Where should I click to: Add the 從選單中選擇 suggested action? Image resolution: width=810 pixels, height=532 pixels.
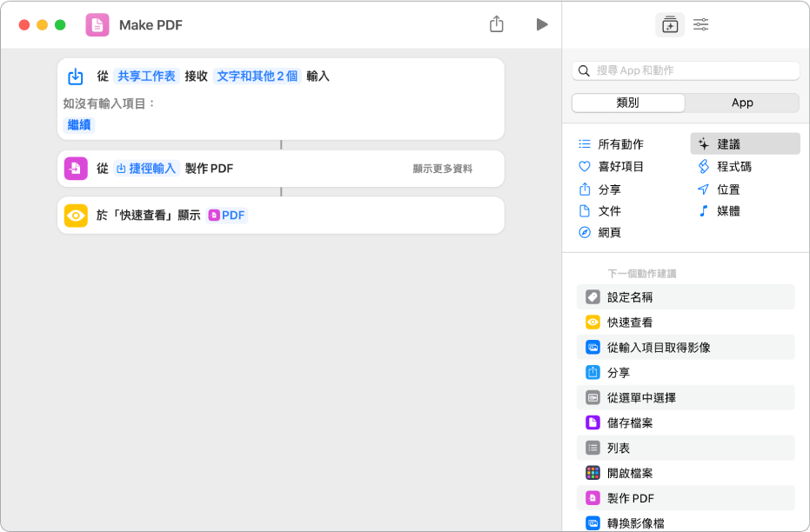[x=686, y=398]
